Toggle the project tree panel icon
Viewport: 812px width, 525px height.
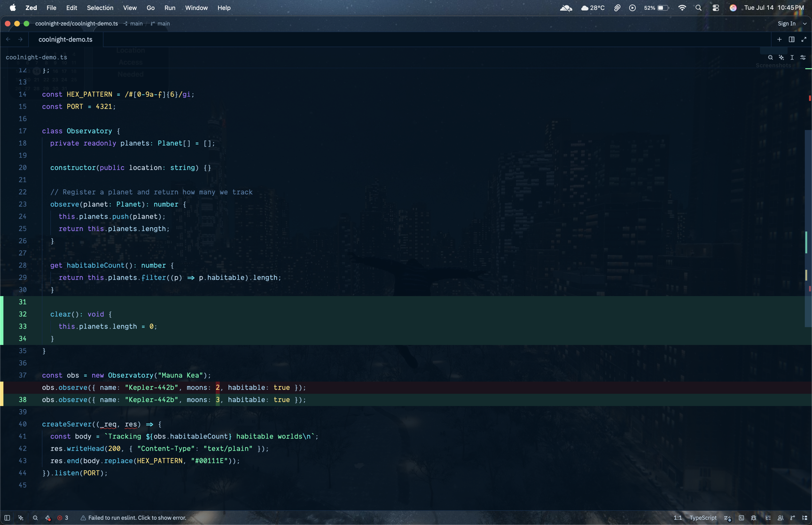(x=805, y=518)
